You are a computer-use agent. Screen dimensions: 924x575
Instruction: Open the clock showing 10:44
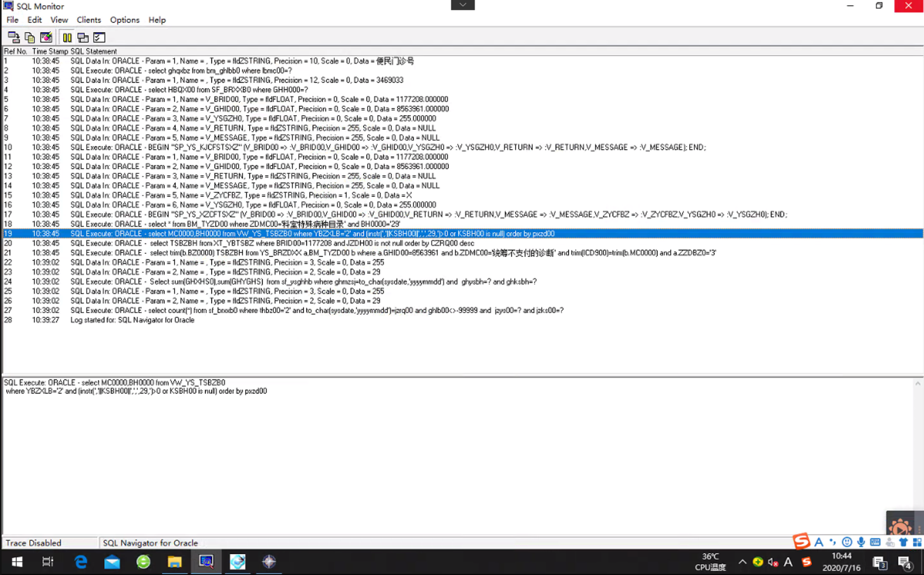click(841, 562)
